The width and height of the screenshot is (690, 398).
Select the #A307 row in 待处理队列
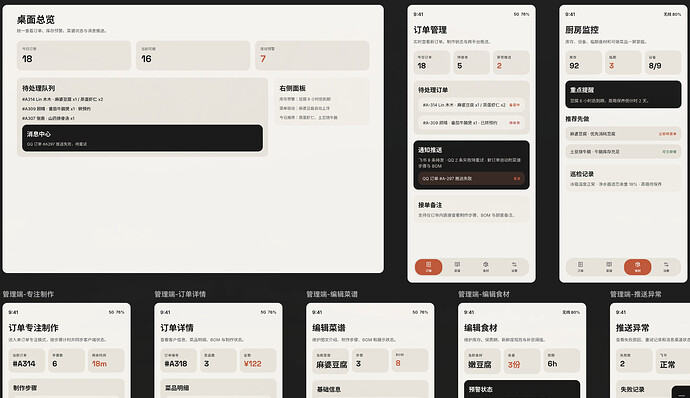click(x=48, y=118)
